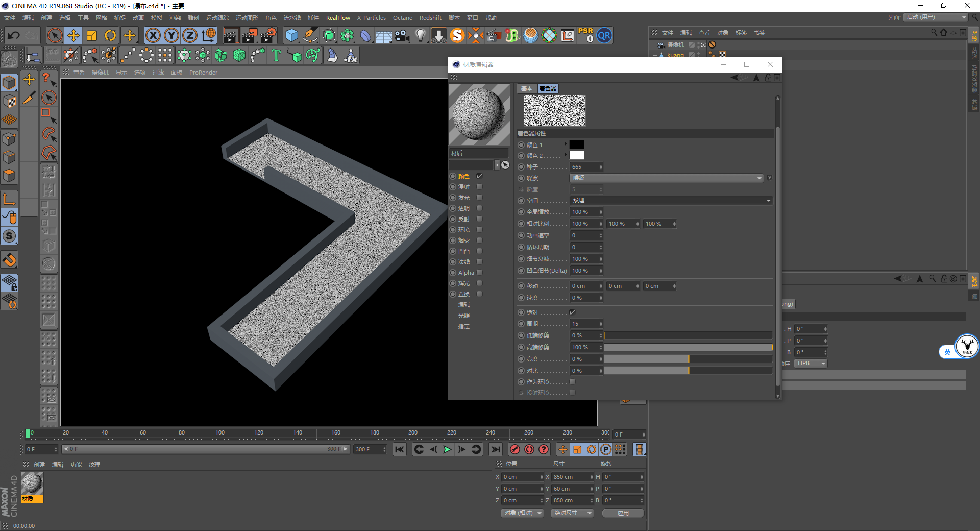Enable the Alpha channel checkbox
The image size is (980, 531).
(x=479, y=273)
